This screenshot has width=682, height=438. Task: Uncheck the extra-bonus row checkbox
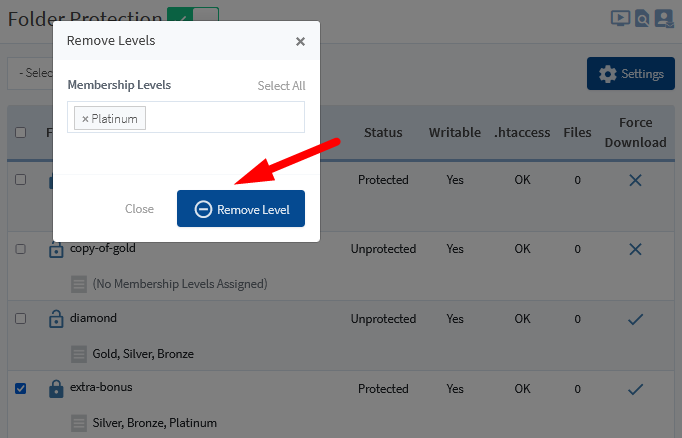point(20,388)
